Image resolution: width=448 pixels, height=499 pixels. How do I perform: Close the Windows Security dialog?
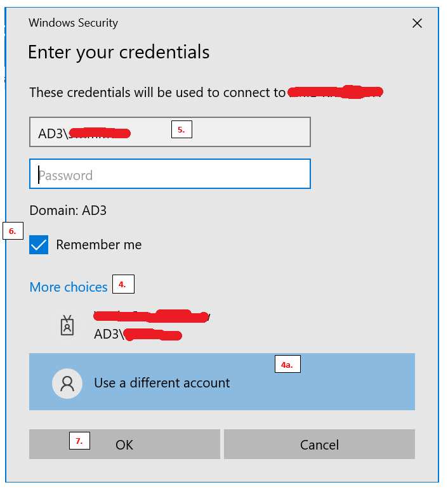(417, 23)
